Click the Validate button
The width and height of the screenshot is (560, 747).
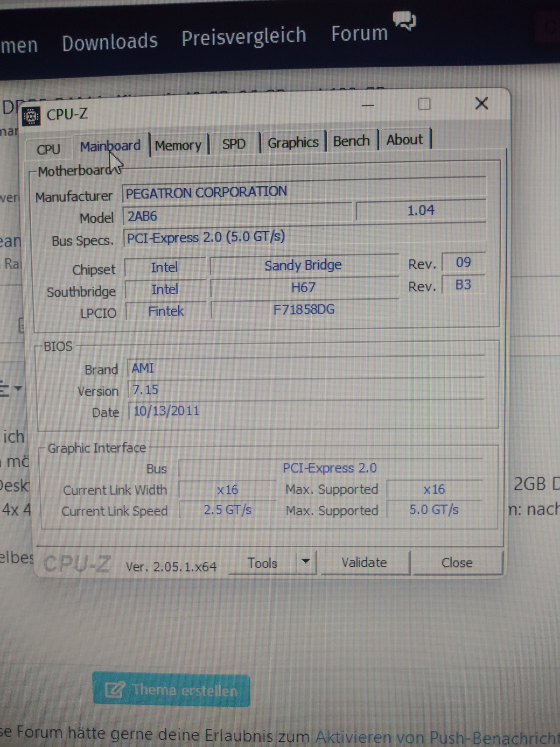tap(364, 562)
